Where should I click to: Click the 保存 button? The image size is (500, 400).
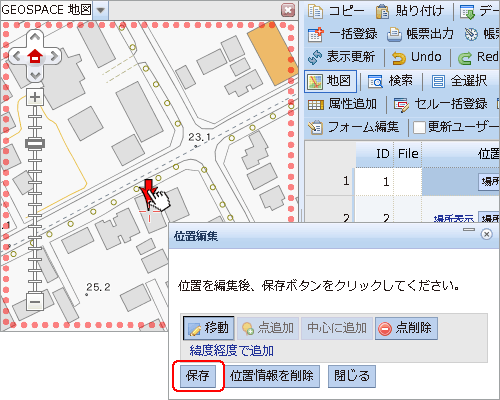click(x=198, y=376)
